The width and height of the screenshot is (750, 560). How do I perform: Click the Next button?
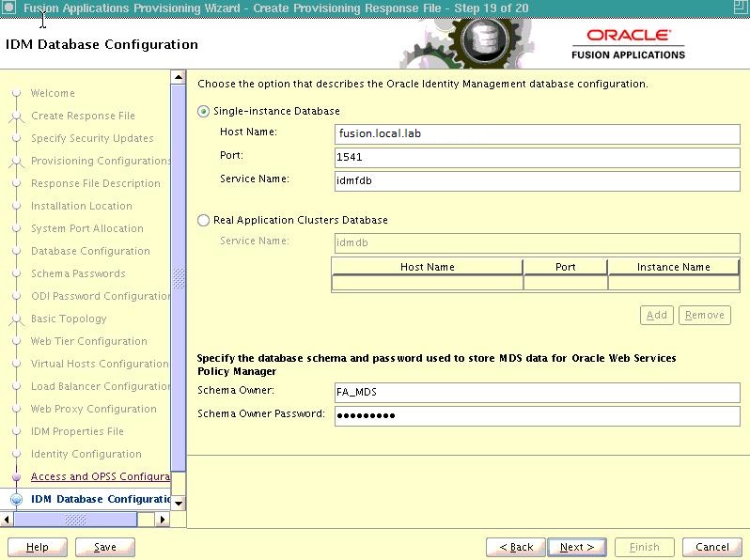(576, 547)
